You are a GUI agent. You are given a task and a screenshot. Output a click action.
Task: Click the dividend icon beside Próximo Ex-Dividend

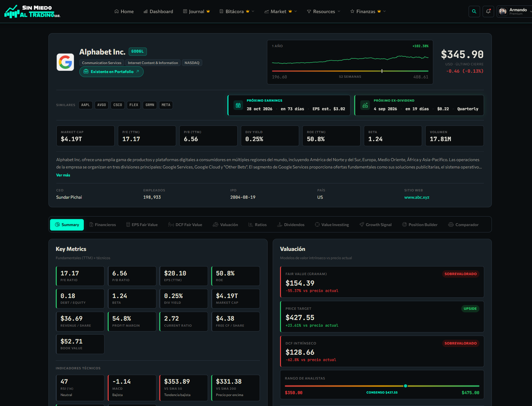coord(365,105)
